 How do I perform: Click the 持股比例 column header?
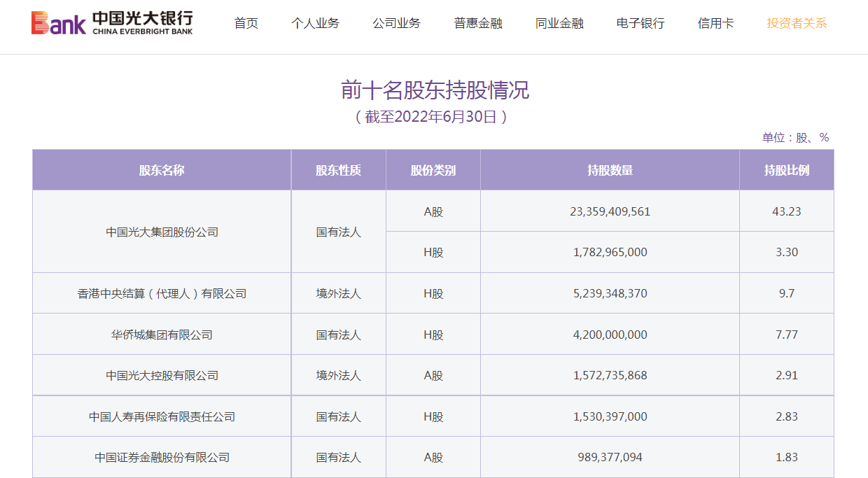[x=787, y=170]
